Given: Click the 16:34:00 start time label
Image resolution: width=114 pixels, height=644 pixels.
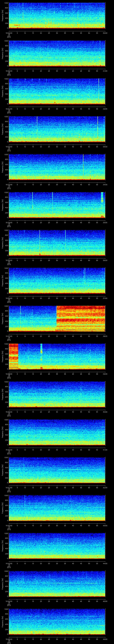Looking at the screenshot, I should 9,223.
